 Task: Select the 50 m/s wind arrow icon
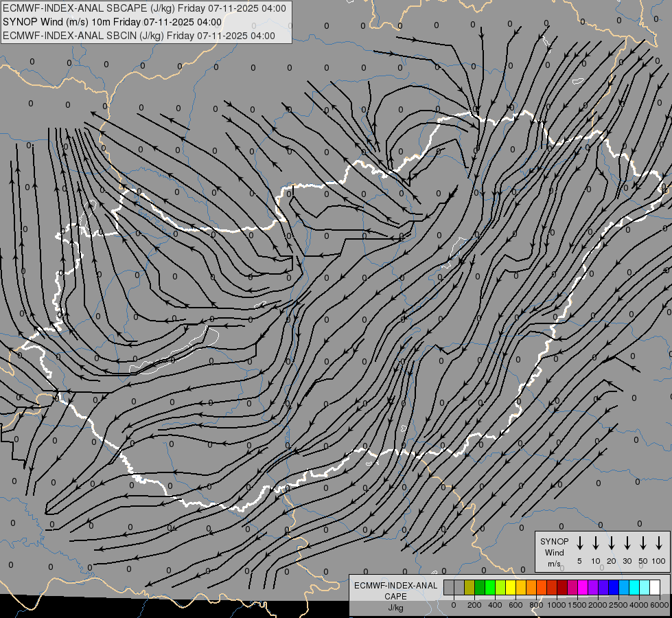click(x=643, y=543)
